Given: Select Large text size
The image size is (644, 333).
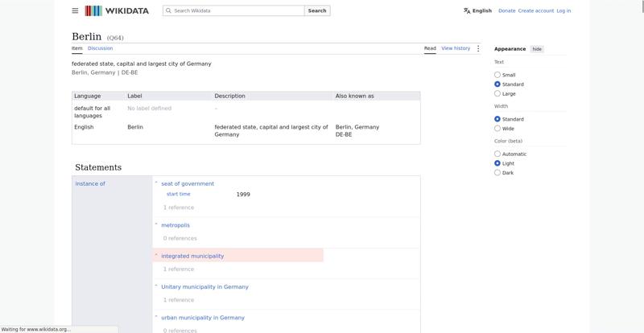Looking at the screenshot, I should (x=497, y=93).
